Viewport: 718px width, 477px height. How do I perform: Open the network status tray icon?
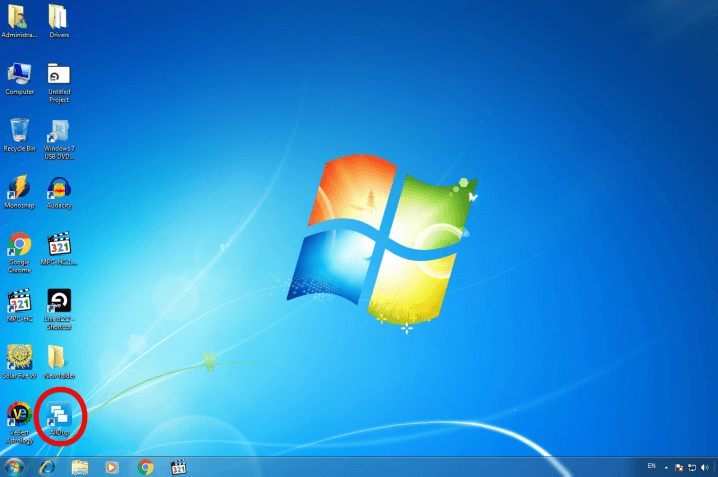coord(692,467)
